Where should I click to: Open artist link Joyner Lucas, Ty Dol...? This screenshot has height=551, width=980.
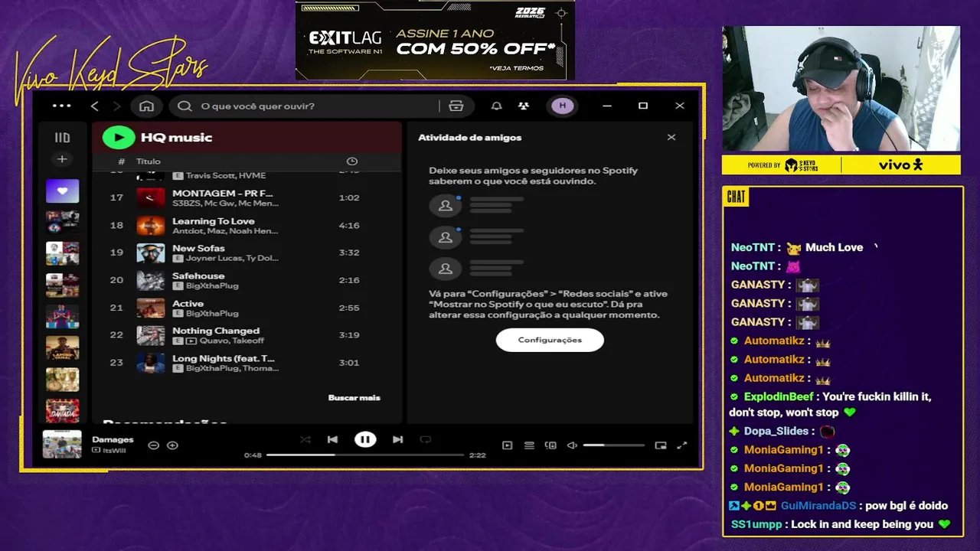tap(232, 259)
